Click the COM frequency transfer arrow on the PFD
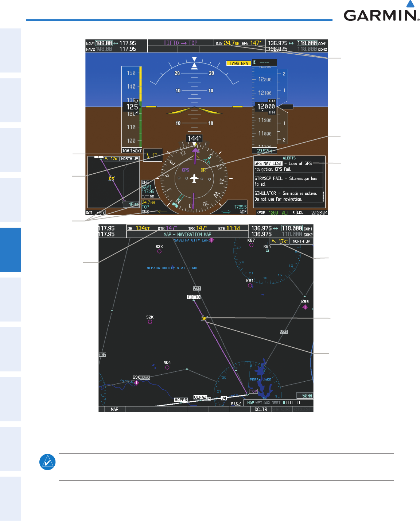This screenshot has width=420, height=521. pos(291,43)
